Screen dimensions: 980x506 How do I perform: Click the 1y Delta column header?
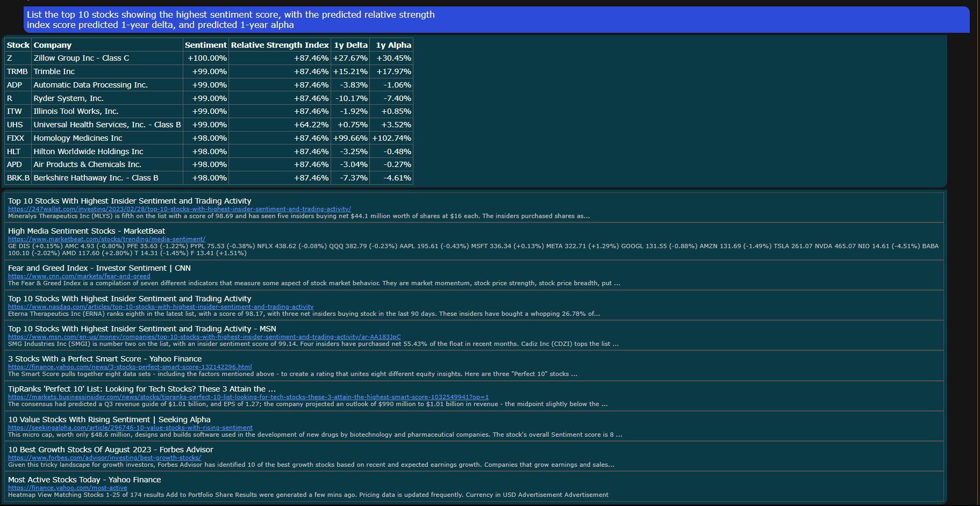coord(350,45)
